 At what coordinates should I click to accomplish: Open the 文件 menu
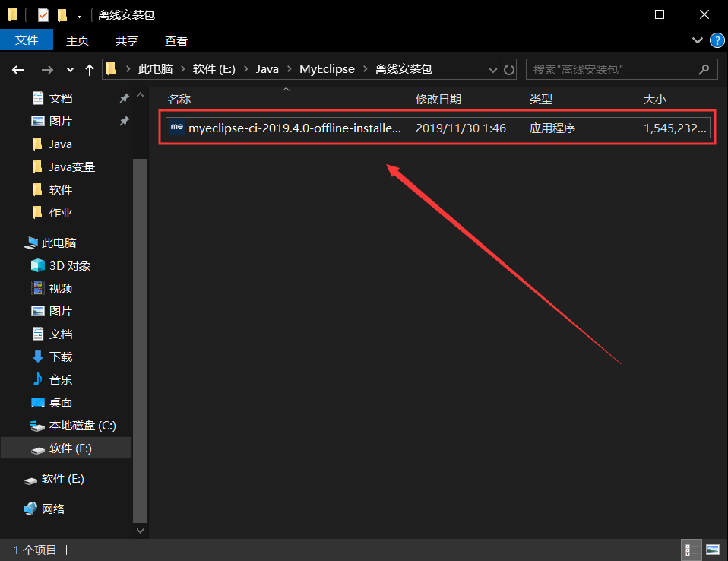click(x=27, y=40)
